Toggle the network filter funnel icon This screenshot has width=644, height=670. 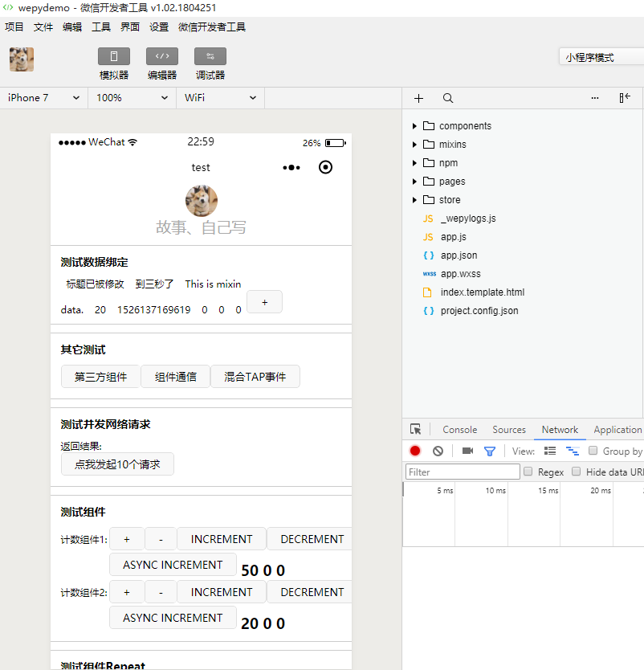(x=490, y=451)
